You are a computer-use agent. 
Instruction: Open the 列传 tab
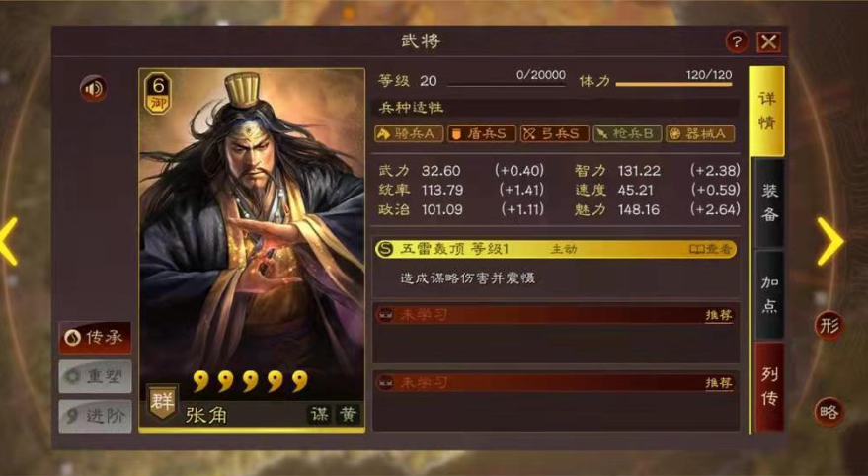click(x=769, y=386)
